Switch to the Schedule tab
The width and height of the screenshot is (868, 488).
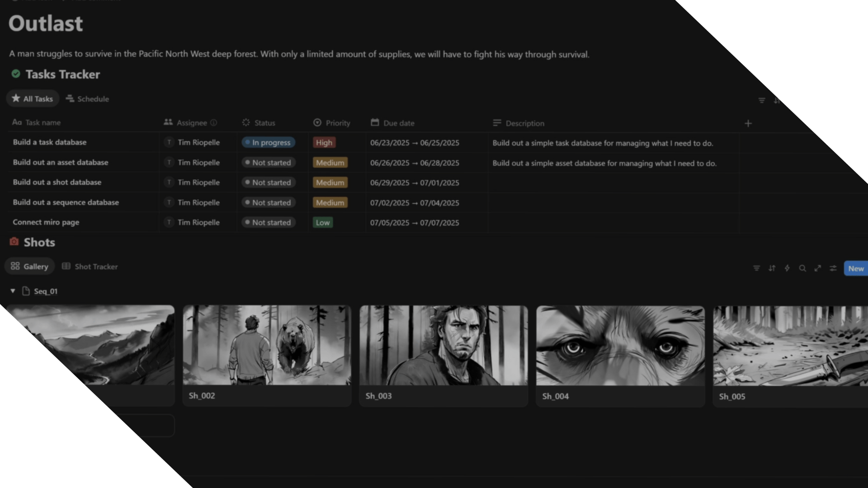(88, 99)
